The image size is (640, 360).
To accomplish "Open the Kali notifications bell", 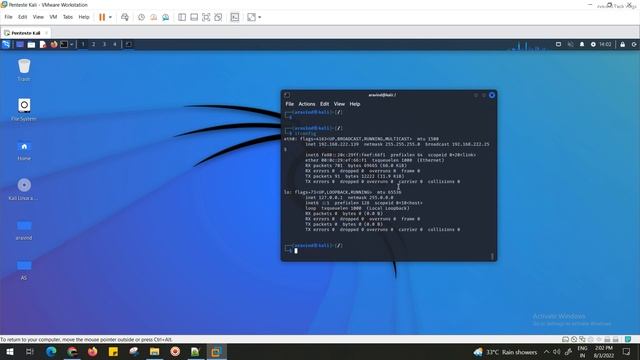I will point(582,44).
